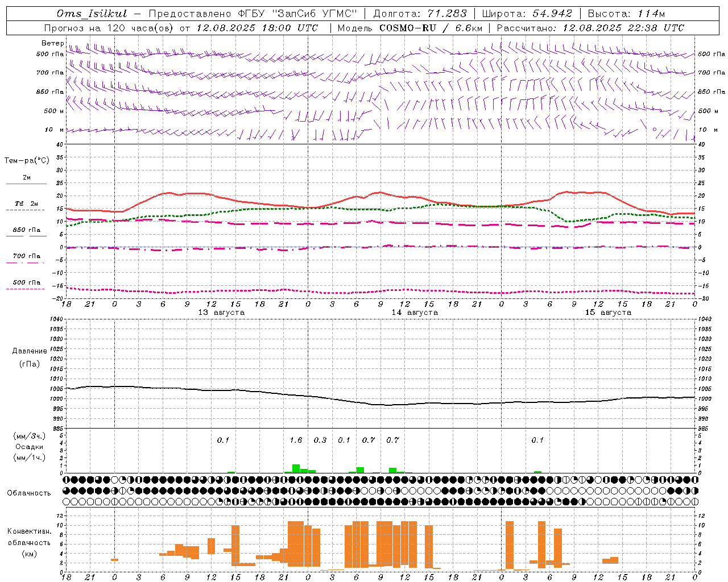Click the "15 августа" date label
Viewport: 728px width, 582px height.
click(x=608, y=313)
